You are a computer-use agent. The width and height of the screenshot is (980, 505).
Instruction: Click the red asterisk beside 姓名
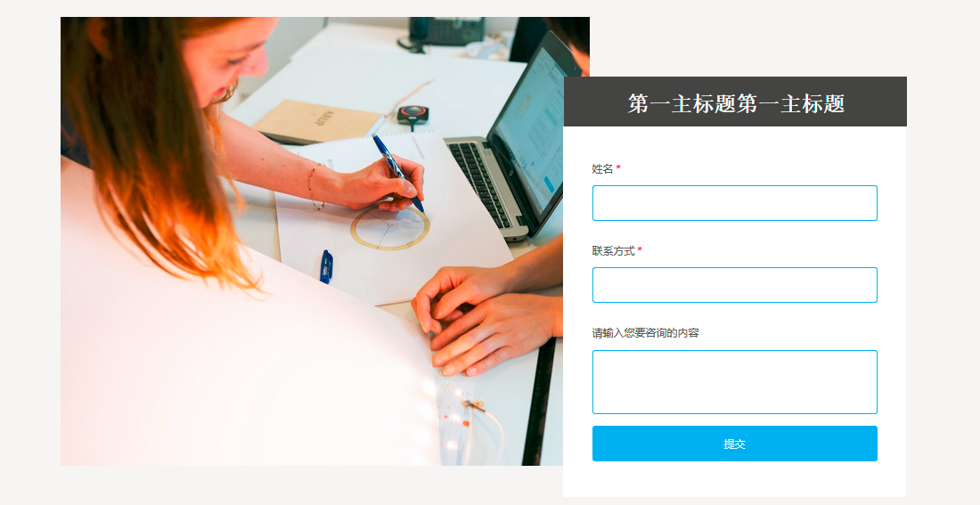pos(619,167)
